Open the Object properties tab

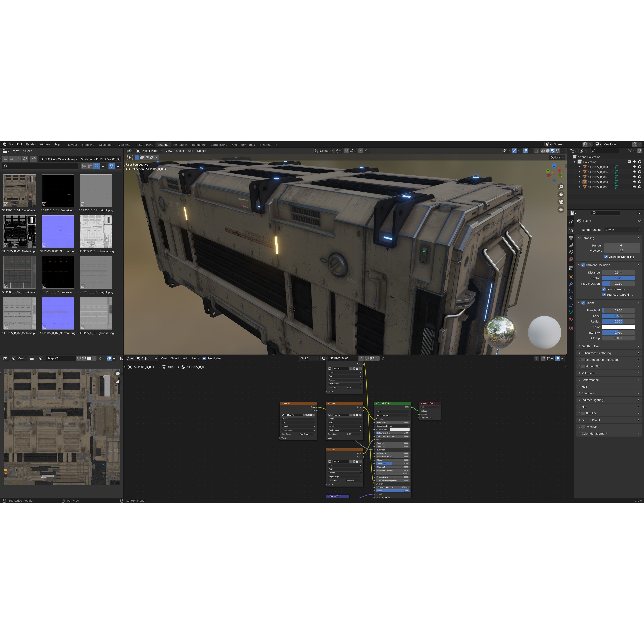click(x=571, y=277)
